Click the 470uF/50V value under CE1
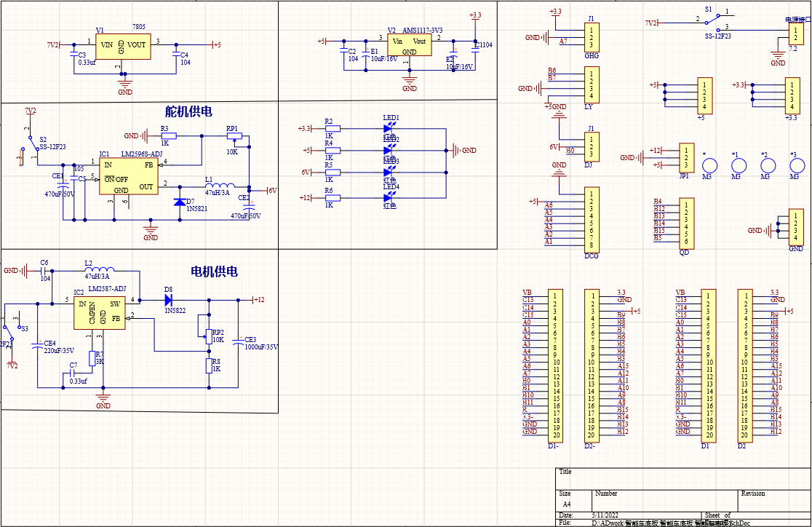 (x=60, y=194)
